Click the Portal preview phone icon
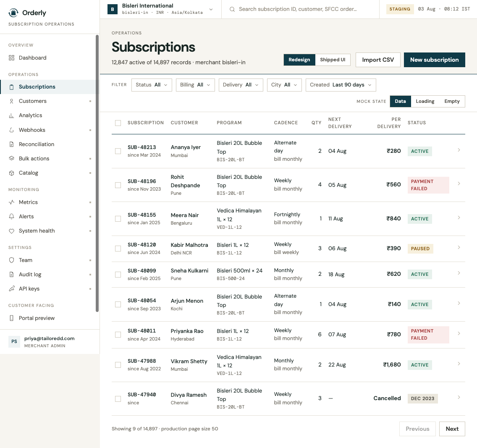The width and height of the screenshot is (477, 448). tap(12, 318)
